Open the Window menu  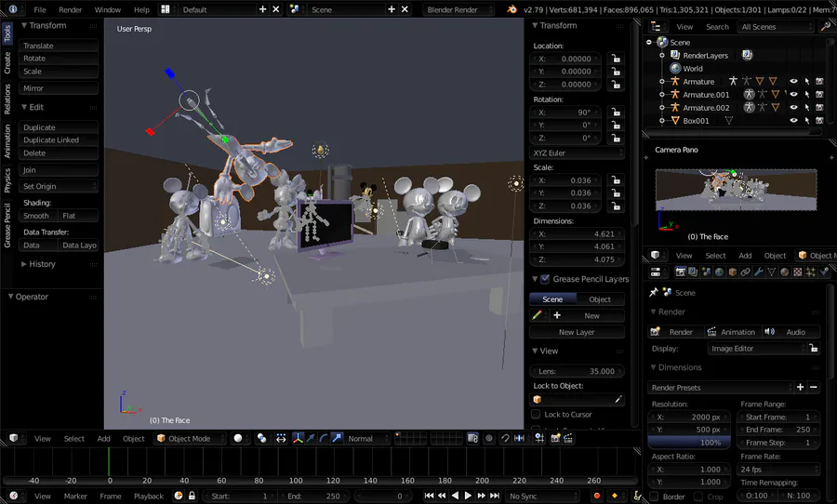107,9
